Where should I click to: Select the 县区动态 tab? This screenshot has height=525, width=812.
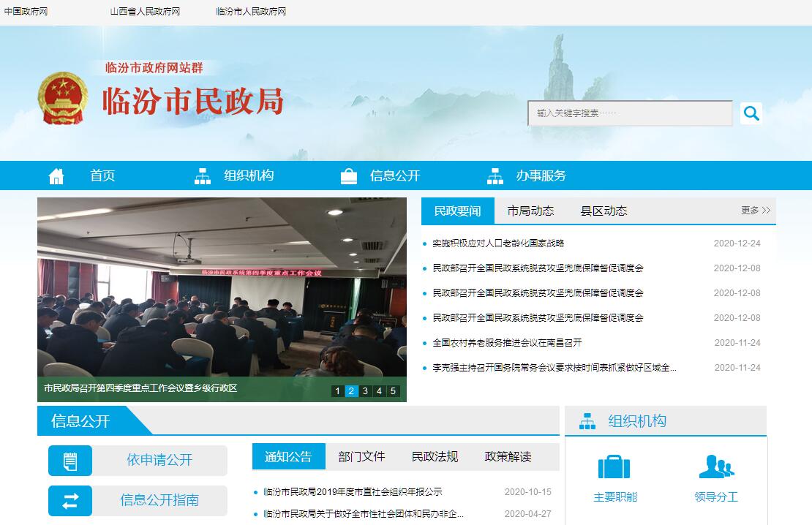pos(604,211)
